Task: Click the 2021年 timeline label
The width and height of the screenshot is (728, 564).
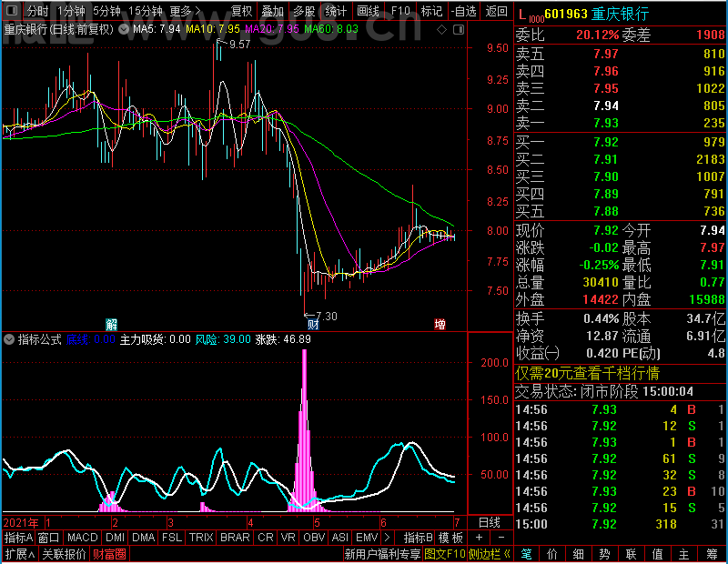Action: click(21, 523)
